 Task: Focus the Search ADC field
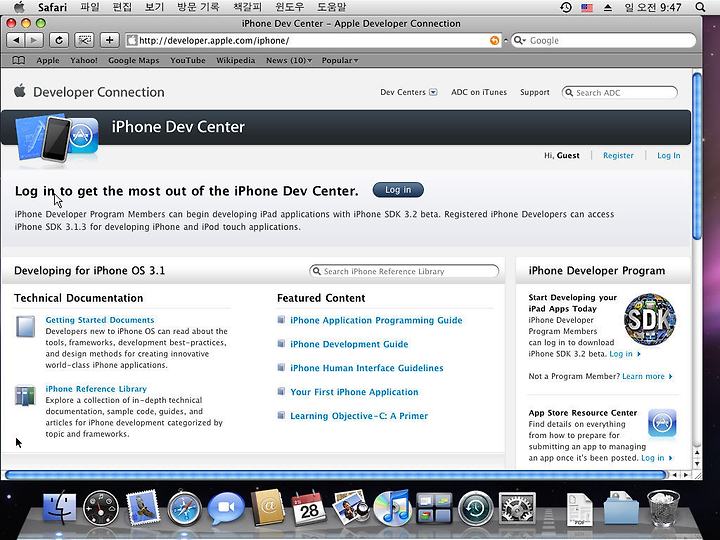[619, 93]
